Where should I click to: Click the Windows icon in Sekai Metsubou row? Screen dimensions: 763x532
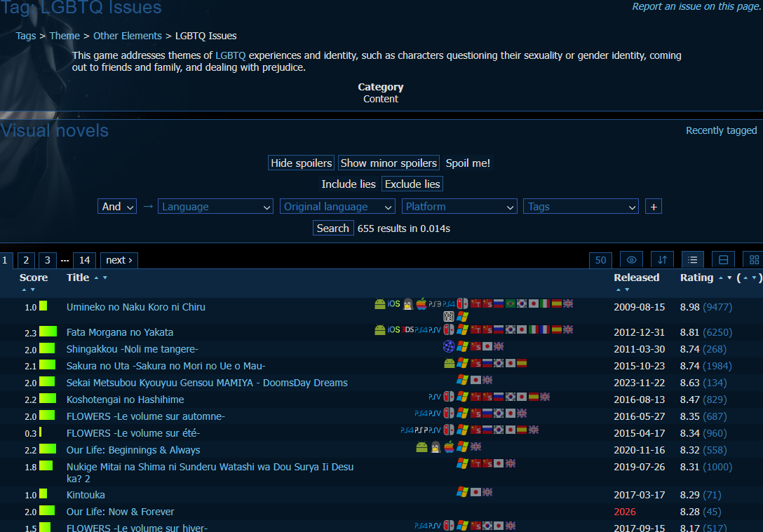pos(462,380)
